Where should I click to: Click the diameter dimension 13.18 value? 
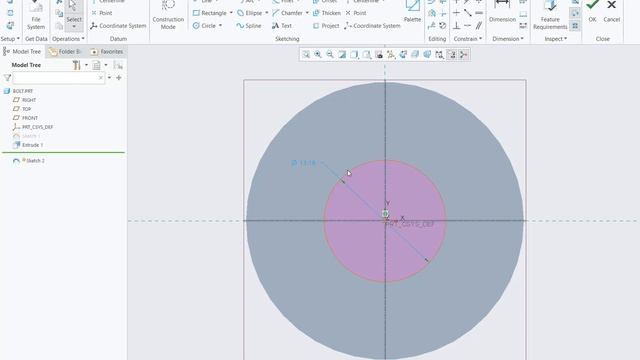click(304, 163)
